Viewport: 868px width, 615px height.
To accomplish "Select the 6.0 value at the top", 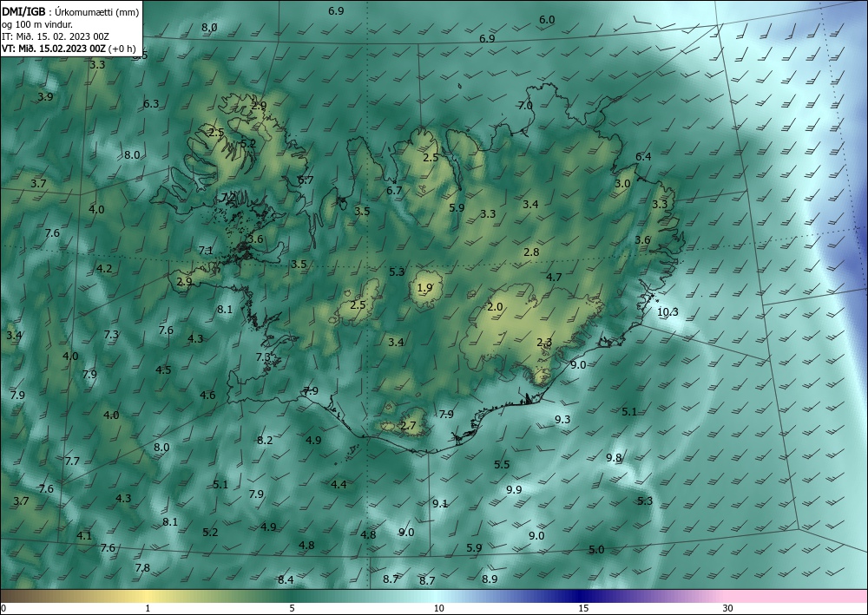I will (547, 20).
